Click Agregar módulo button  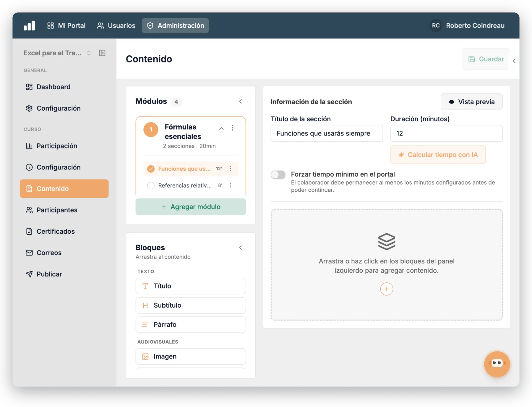pos(191,207)
